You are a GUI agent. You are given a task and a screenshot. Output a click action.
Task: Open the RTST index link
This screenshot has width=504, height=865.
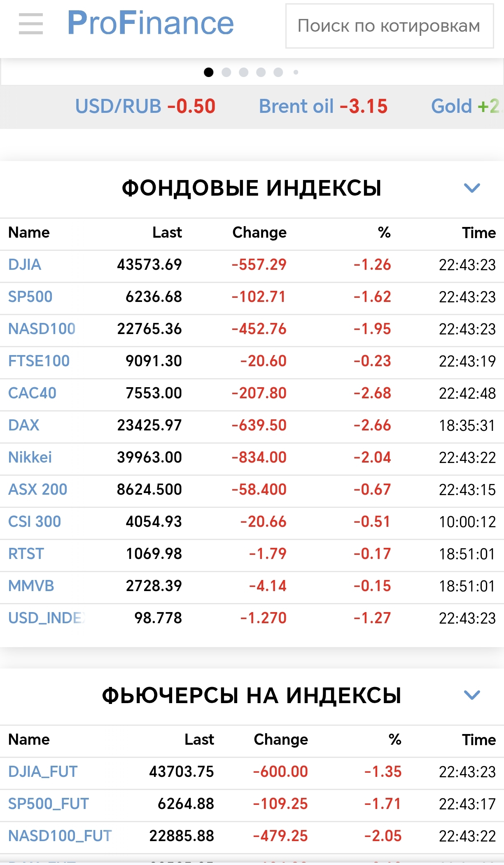coord(26,554)
